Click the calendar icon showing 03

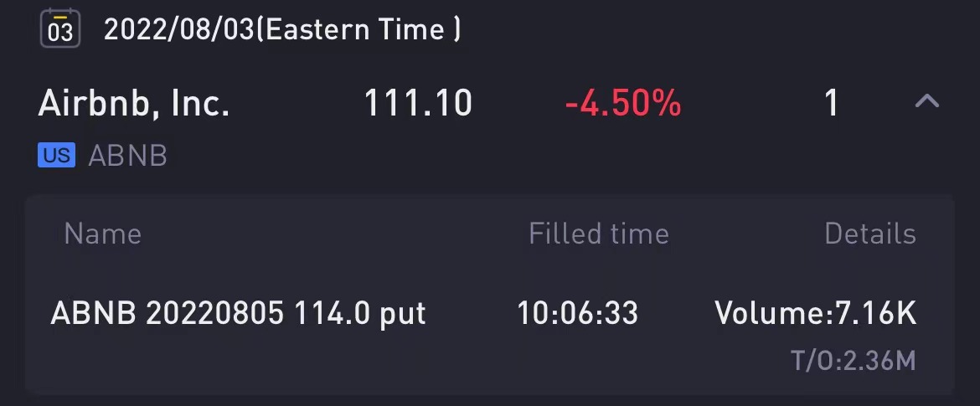tap(60, 28)
